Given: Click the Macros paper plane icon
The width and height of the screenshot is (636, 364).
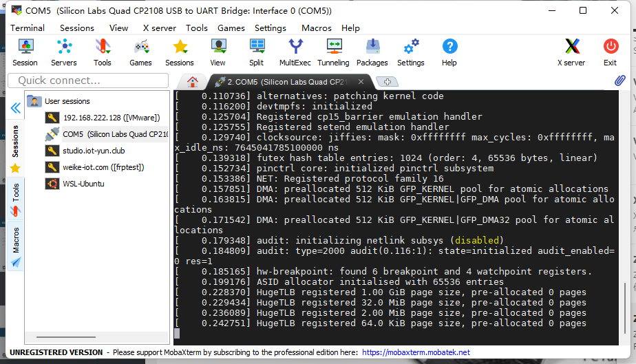Looking at the screenshot, I should click(x=15, y=263).
